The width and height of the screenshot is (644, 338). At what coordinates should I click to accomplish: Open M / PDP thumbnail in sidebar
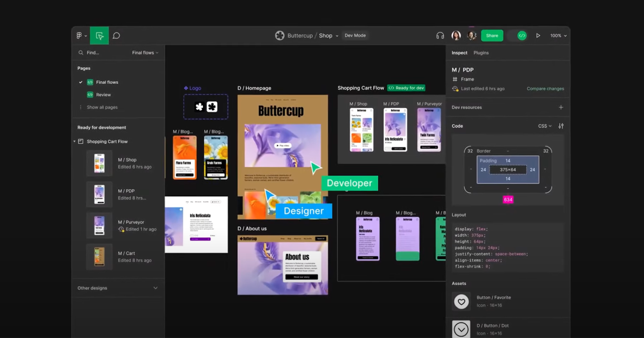tap(99, 194)
